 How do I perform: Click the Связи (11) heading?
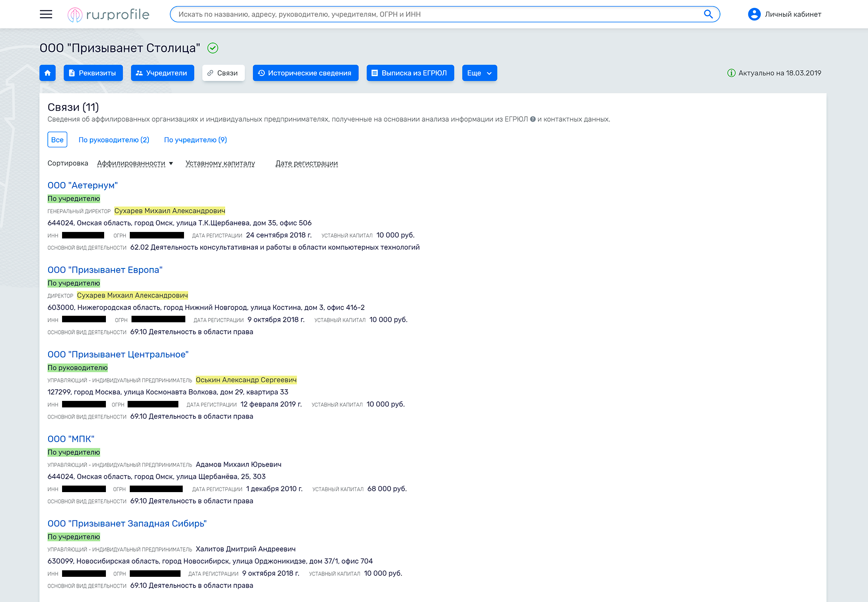(73, 107)
